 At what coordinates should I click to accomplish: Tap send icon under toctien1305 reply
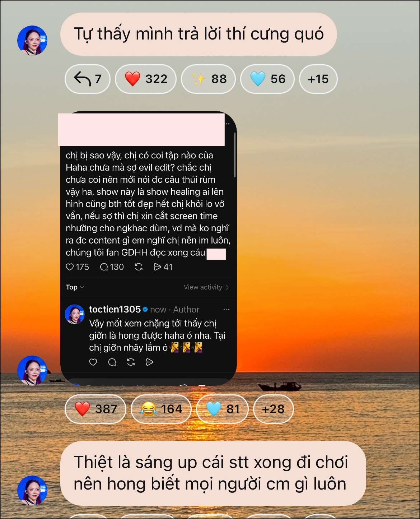pos(150,362)
